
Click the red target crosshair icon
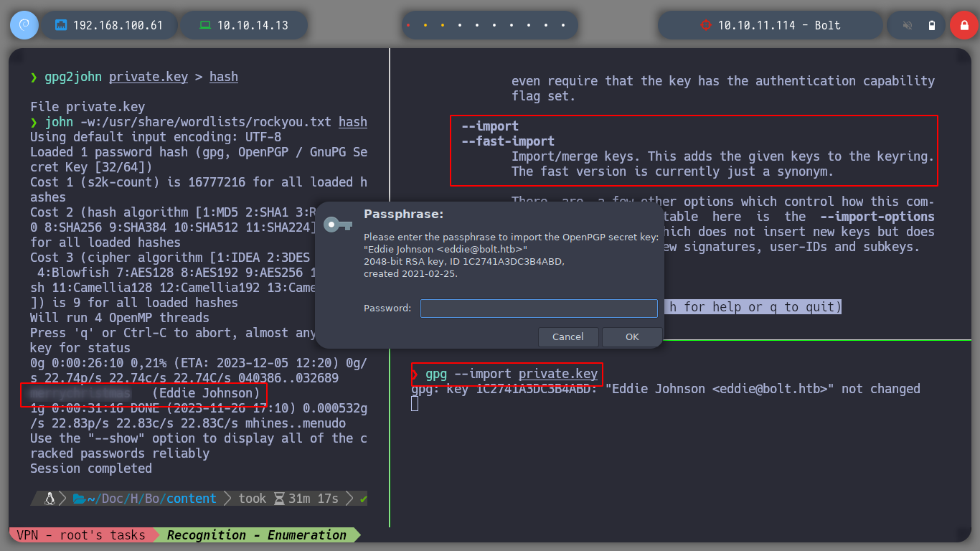coord(705,25)
